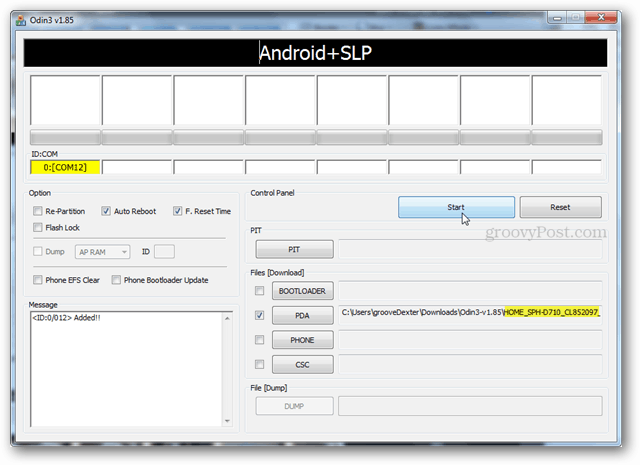Click the Start button
Image resolution: width=640 pixels, height=465 pixels.
tap(456, 207)
